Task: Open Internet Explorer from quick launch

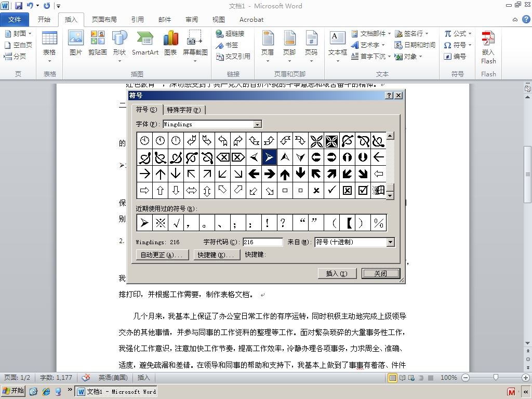Action: click(x=46, y=392)
